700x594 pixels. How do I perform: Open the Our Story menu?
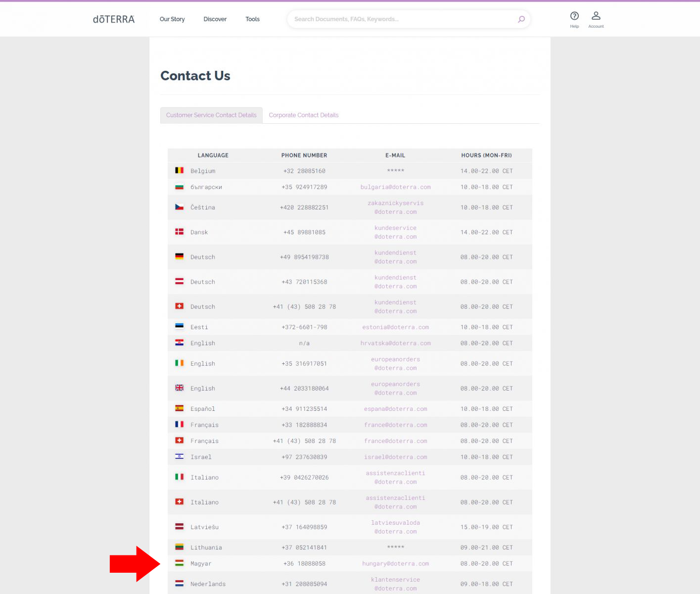tap(172, 19)
